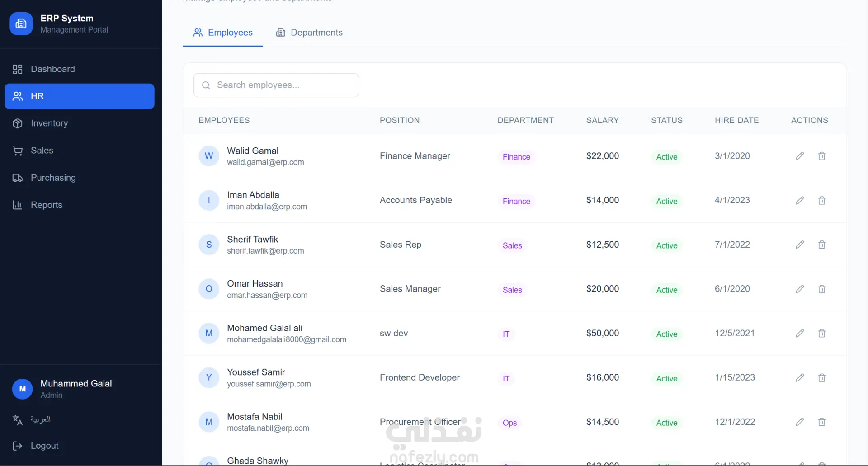Edit Sherif Tawfik's employee record
The height and width of the screenshot is (466, 868).
tap(800, 245)
